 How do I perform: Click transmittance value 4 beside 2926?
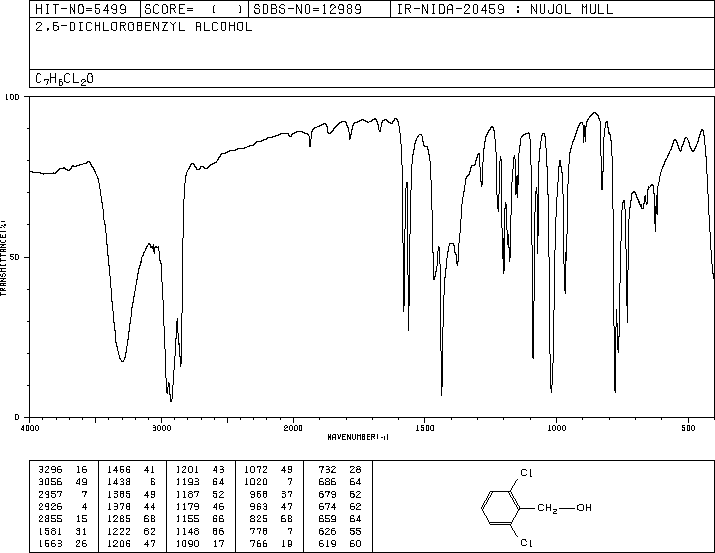point(84,506)
